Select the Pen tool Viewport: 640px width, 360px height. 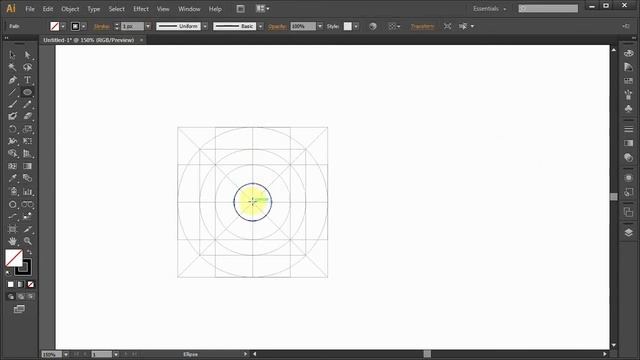(x=12, y=80)
